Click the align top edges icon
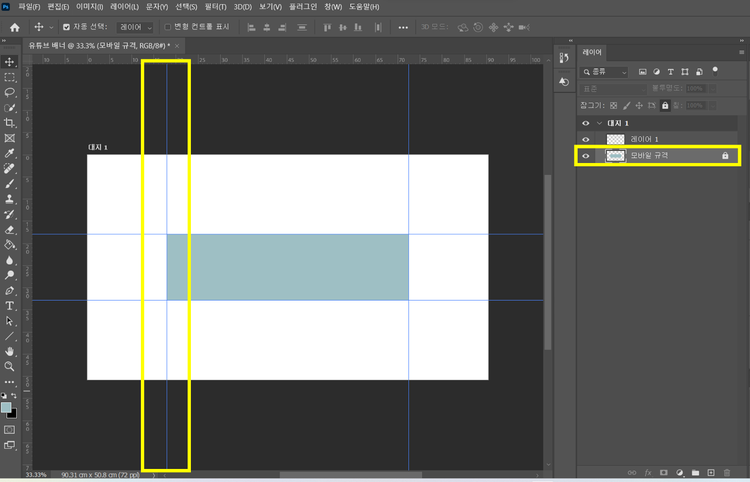The width and height of the screenshot is (750, 482). click(327, 28)
